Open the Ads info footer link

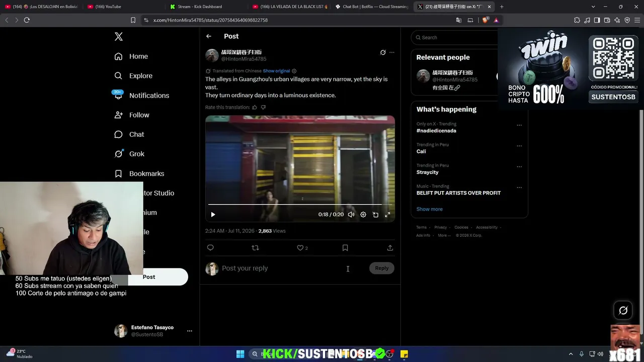423,235
